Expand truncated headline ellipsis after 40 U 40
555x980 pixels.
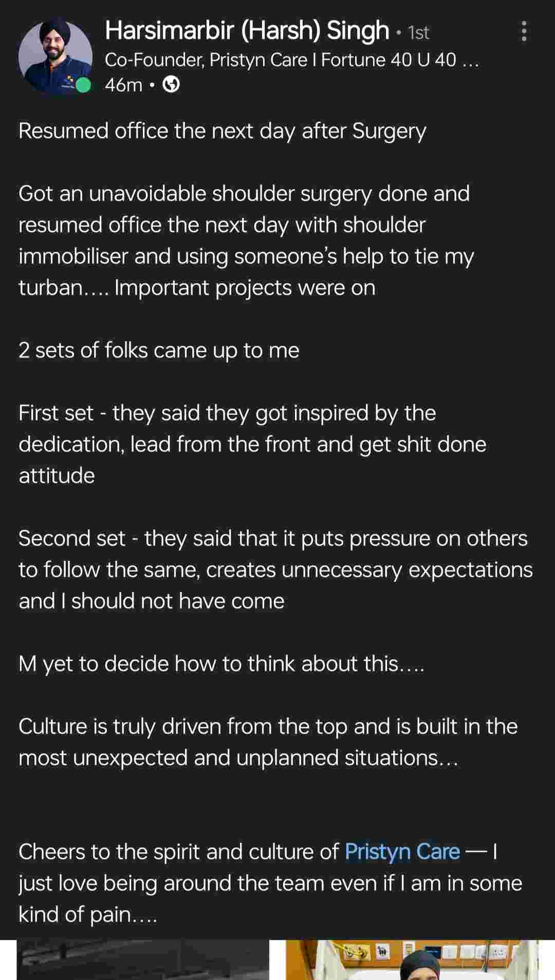[x=470, y=61]
